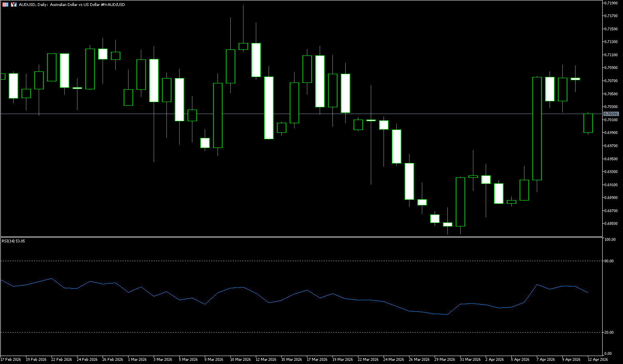Click the current price tag 0.70191
The width and height of the screenshot is (623, 364).
coord(611,114)
